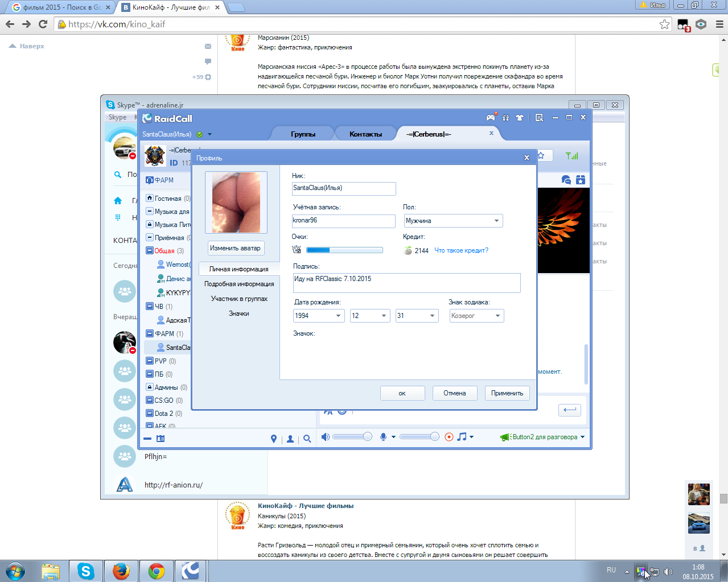Viewport: 728px width, 582px height.
Task: Collapse all channels with the minus icon
Action: click(x=147, y=439)
